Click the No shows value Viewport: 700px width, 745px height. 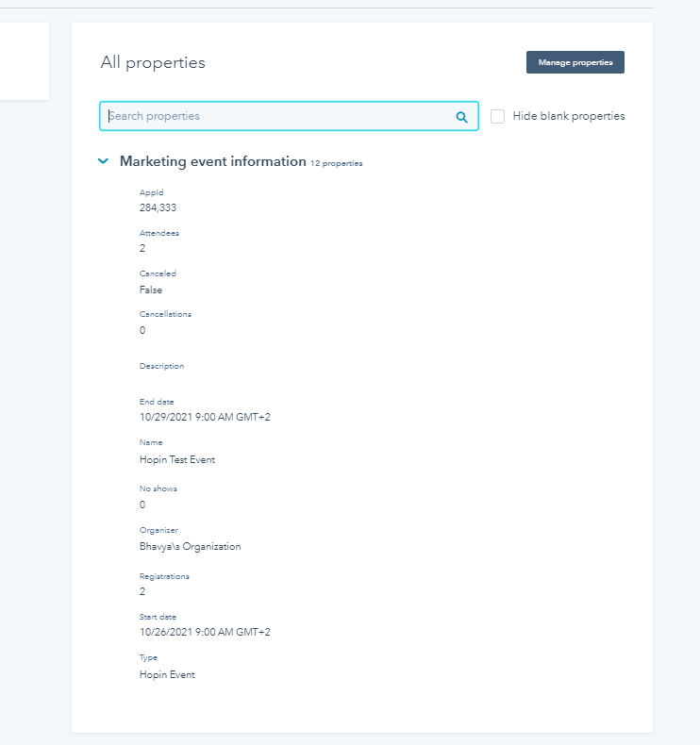(142, 505)
